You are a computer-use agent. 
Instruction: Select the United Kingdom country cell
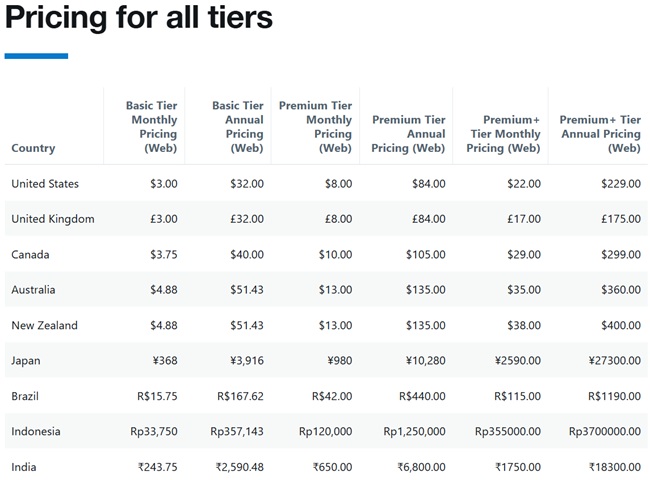point(53,219)
